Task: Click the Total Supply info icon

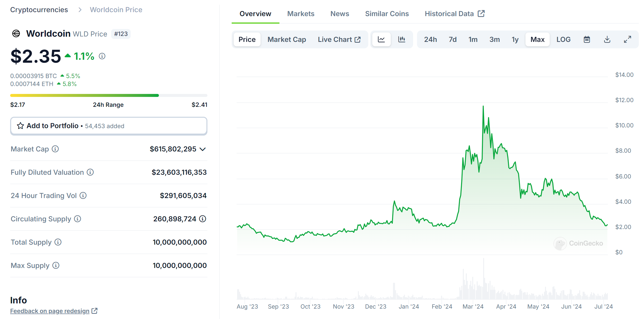Action: click(58, 242)
